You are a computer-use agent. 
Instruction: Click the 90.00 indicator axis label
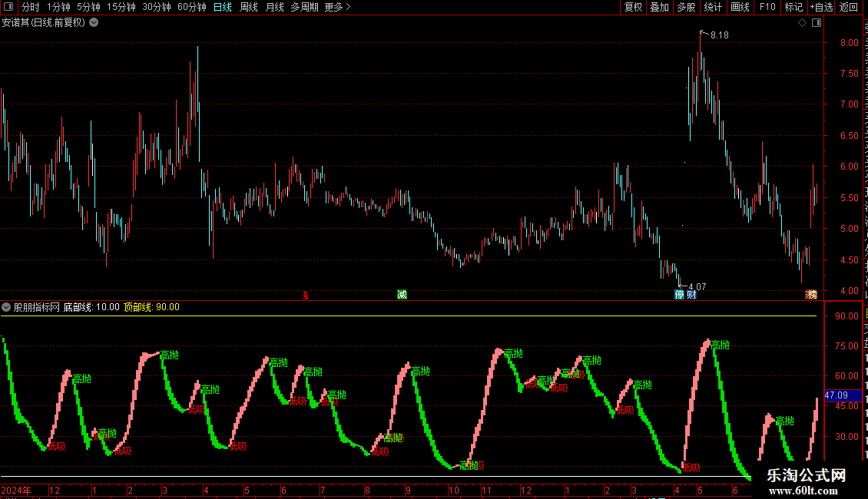847,316
